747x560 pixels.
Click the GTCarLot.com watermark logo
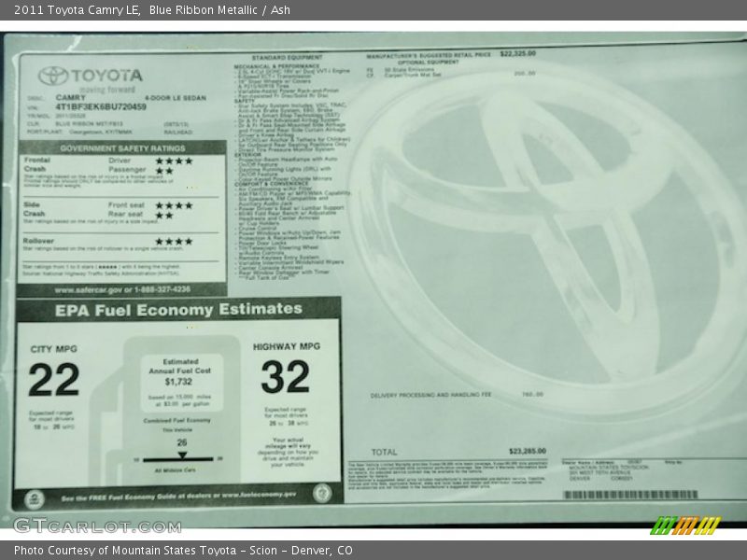97,525
